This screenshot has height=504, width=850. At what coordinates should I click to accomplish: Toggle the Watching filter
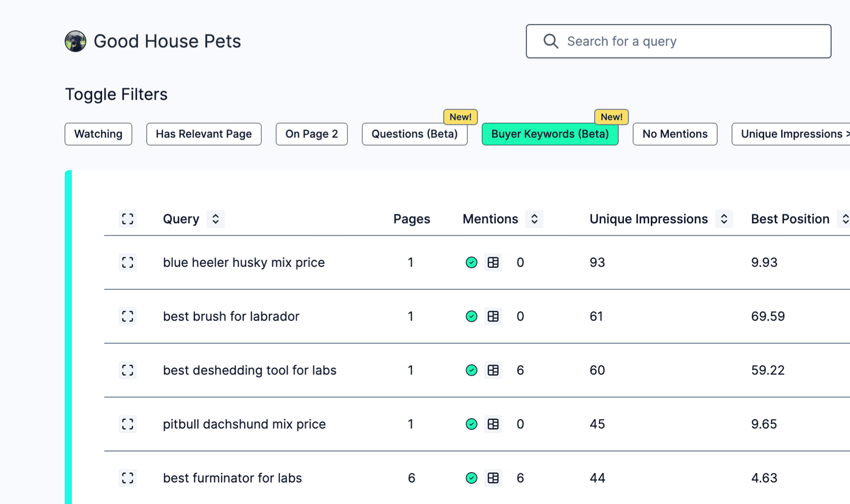pos(98,134)
